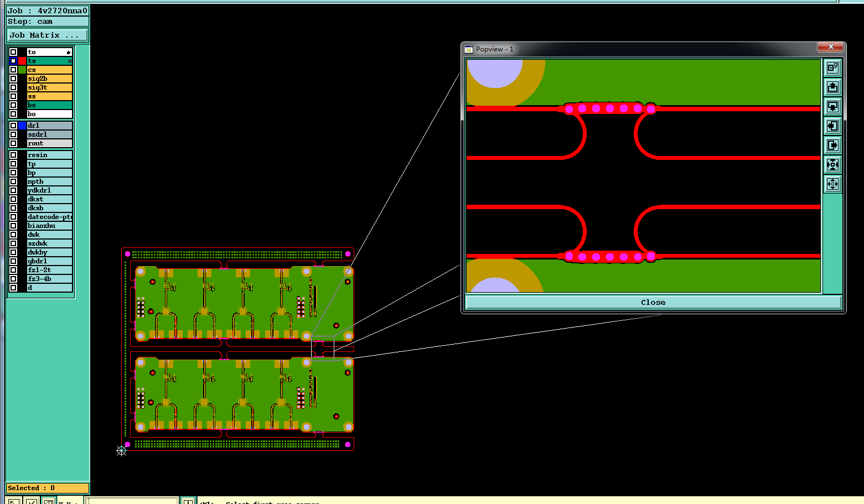Select the layer name 'ss'

pyautogui.click(x=50, y=96)
